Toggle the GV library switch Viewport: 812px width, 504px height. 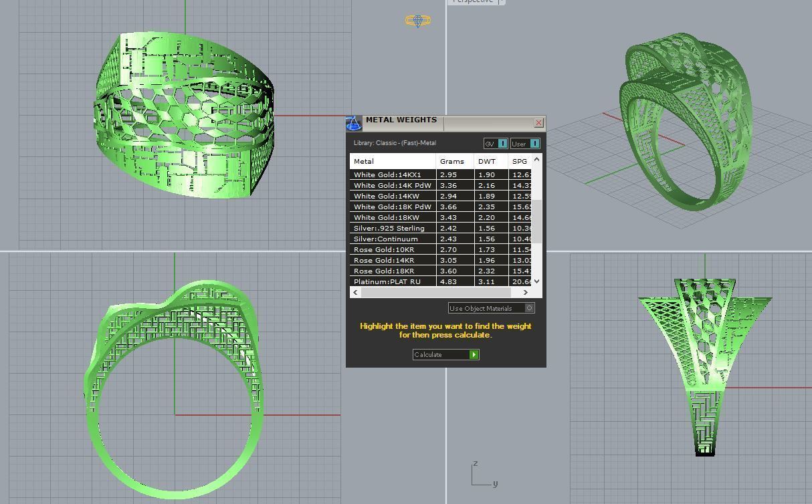click(x=496, y=144)
